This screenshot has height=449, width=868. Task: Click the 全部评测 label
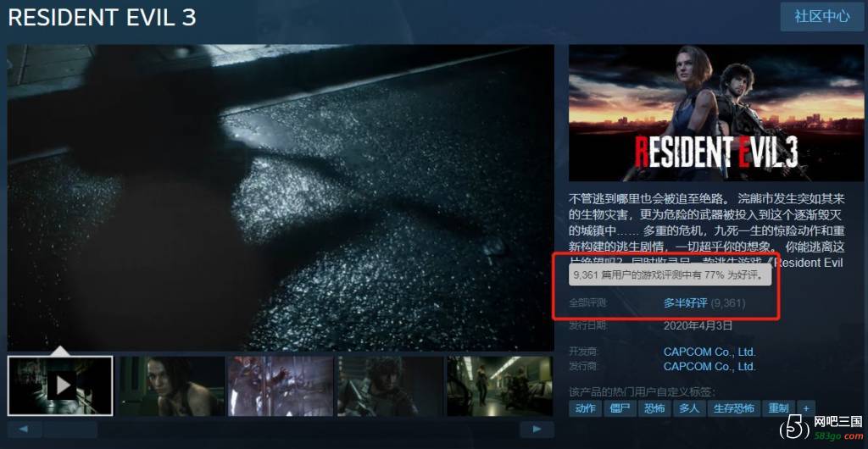[588, 303]
